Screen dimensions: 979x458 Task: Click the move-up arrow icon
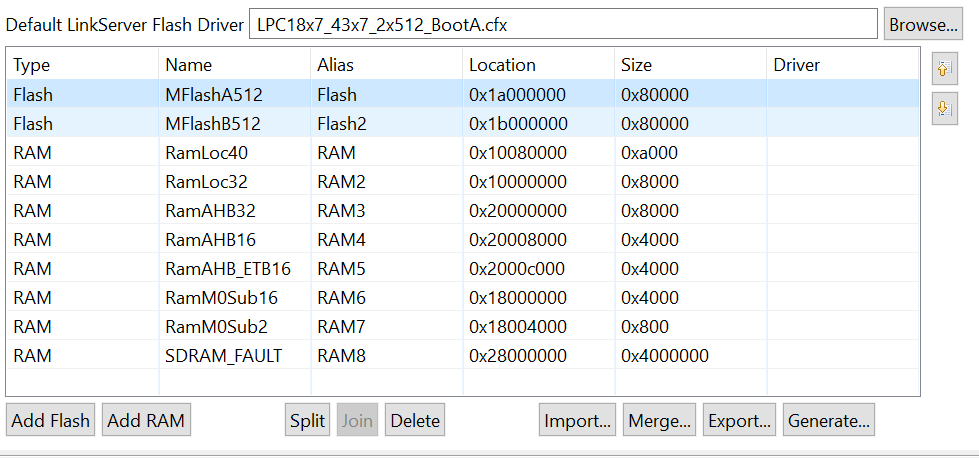944,70
